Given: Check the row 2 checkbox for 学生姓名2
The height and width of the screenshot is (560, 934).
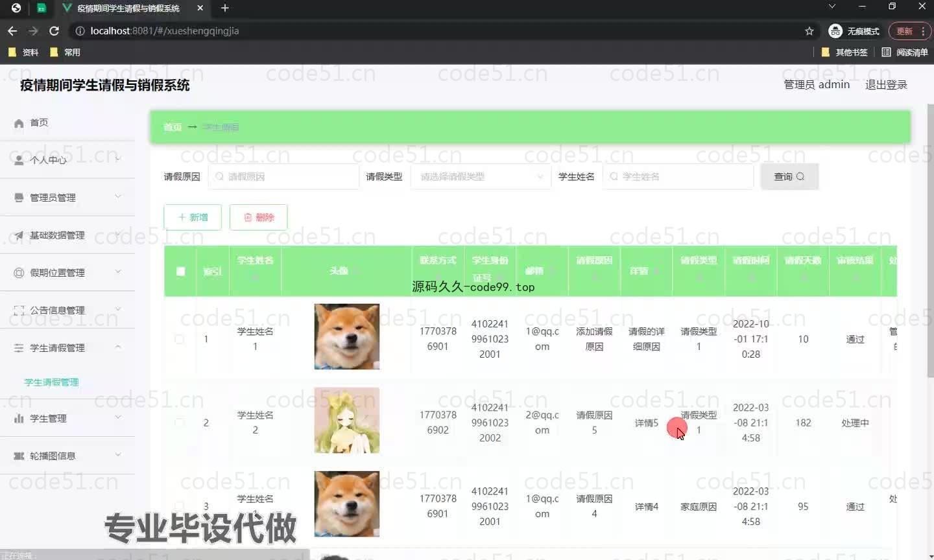Looking at the screenshot, I should click(180, 423).
